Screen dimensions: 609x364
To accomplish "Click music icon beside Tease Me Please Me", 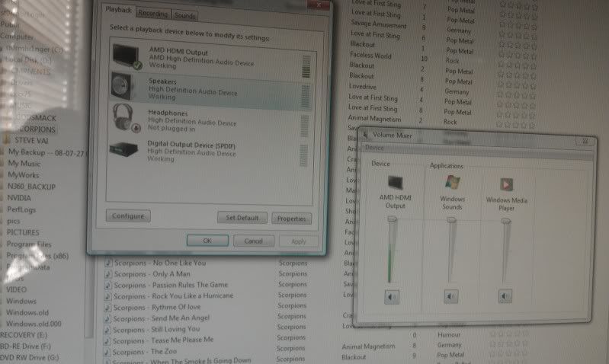I will pyautogui.click(x=107, y=341).
